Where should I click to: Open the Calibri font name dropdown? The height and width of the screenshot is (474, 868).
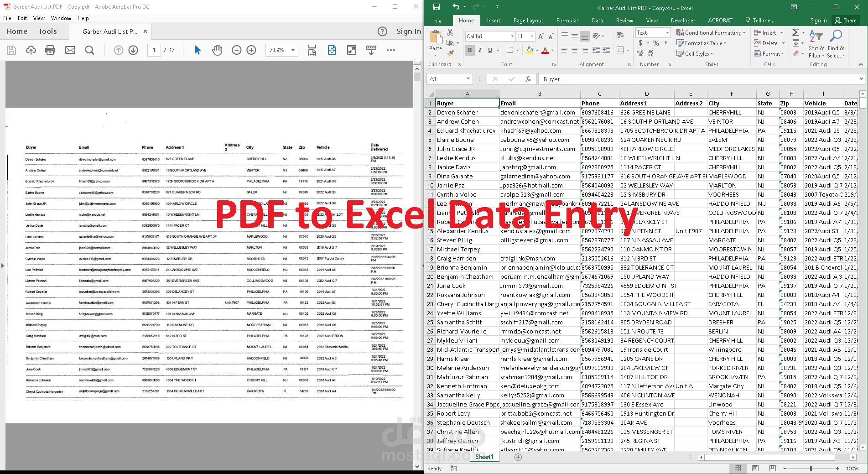512,36
